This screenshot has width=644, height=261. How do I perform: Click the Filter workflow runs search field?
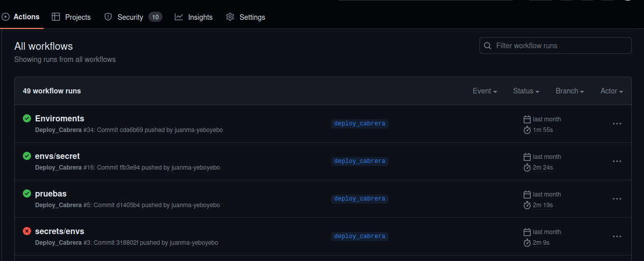[x=556, y=46]
